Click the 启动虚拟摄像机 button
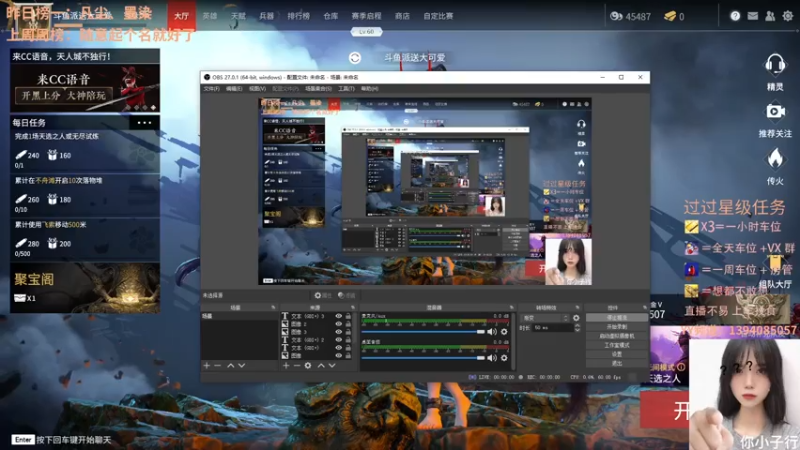Image resolution: width=800 pixels, height=450 pixels. coord(617,336)
